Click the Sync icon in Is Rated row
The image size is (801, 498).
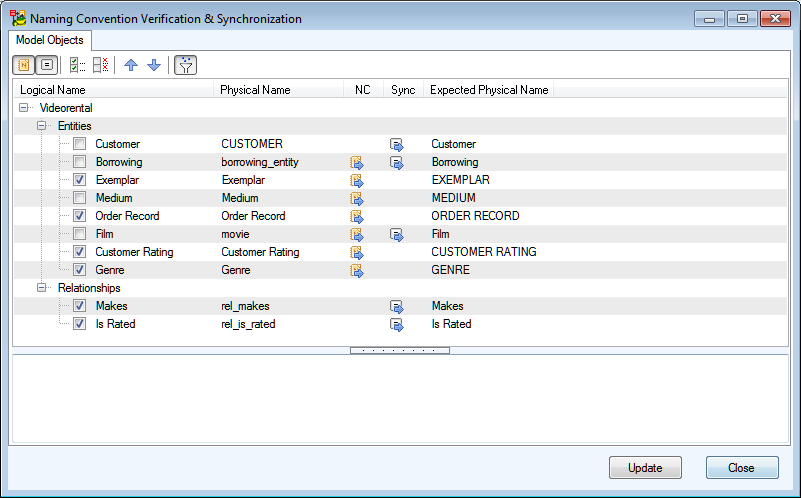396,325
